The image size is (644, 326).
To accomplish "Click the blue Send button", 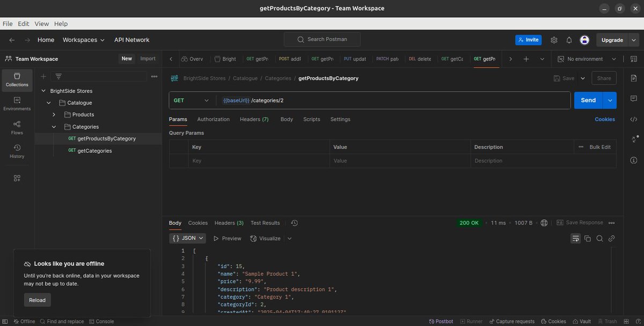I will 588,100.
